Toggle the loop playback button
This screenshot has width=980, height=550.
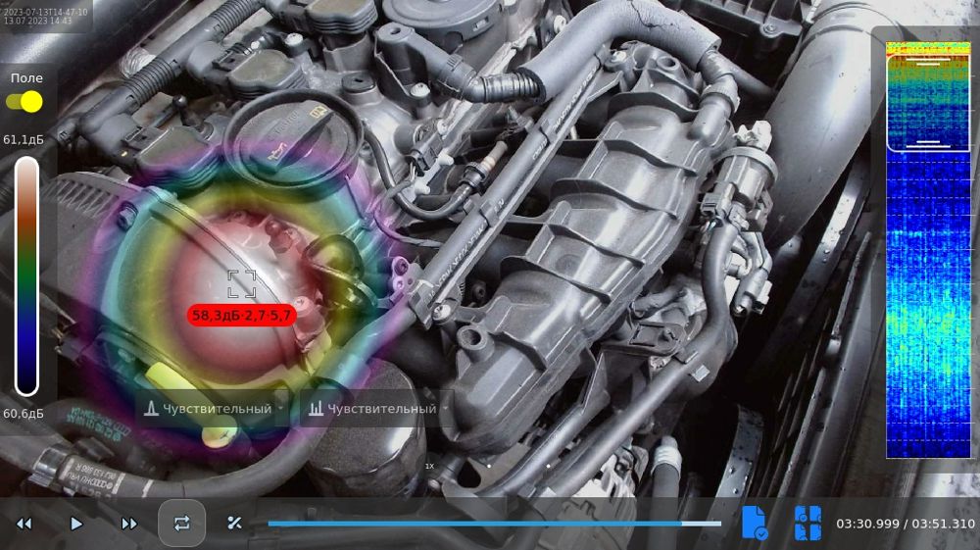coord(181,524)
